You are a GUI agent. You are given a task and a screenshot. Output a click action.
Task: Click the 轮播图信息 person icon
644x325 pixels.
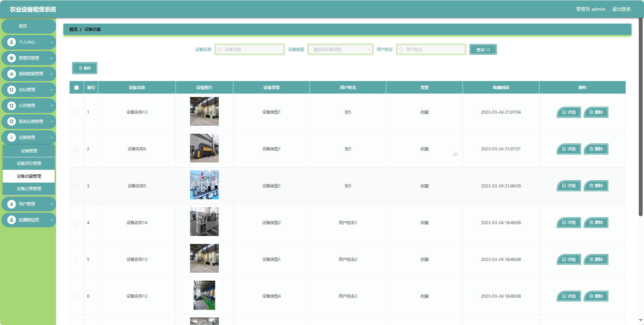12,220
